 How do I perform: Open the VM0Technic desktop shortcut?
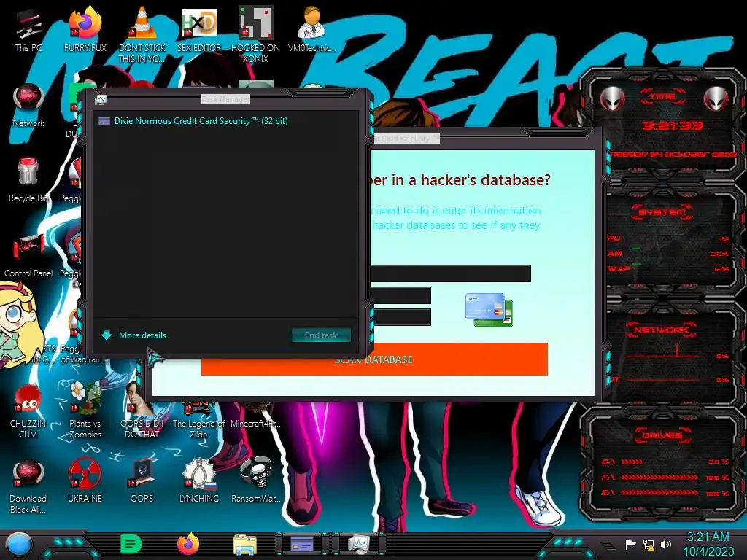[311, 29]
